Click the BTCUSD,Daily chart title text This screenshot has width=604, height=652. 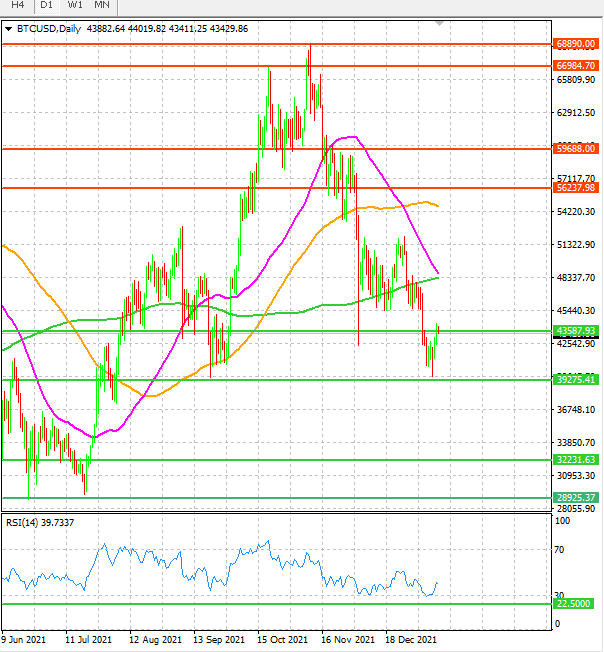[x=49, y=29]
